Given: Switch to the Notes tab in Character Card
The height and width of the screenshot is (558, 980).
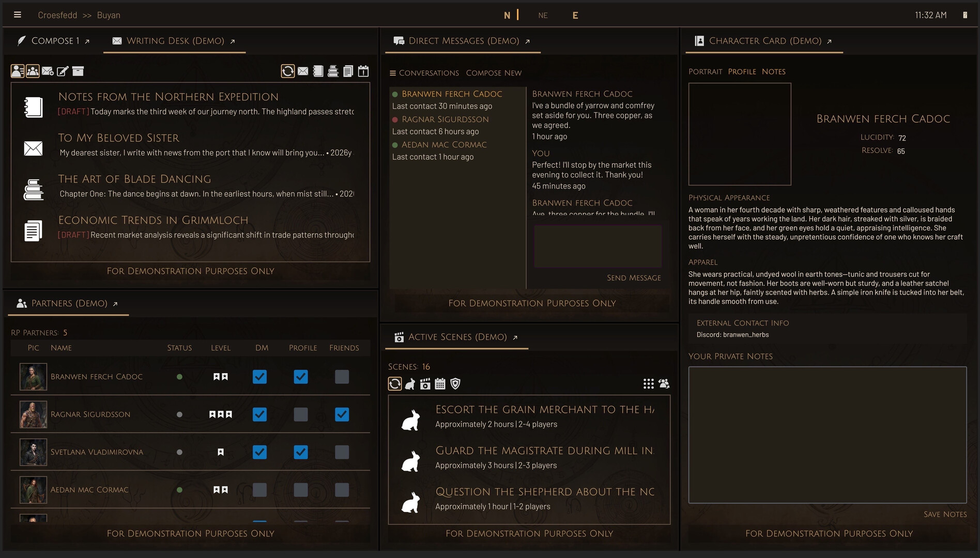Looking at the screenshot, I should 773,71.
